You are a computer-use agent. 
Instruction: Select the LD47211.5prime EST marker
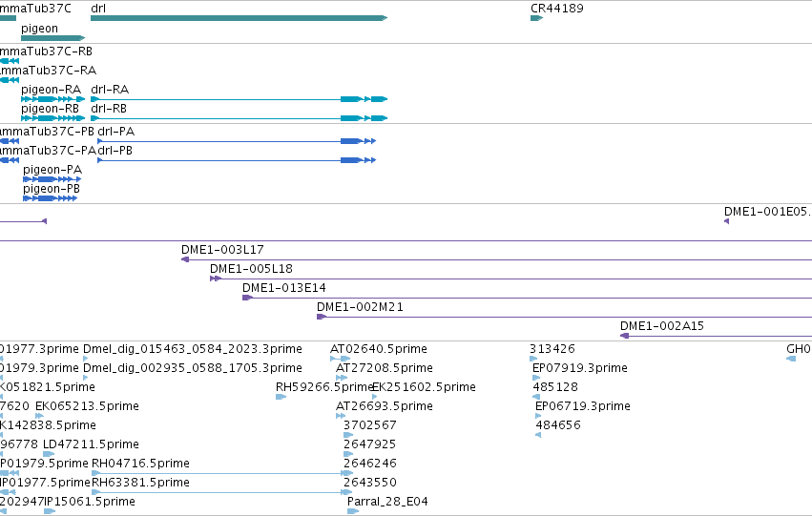pos(49,454)
